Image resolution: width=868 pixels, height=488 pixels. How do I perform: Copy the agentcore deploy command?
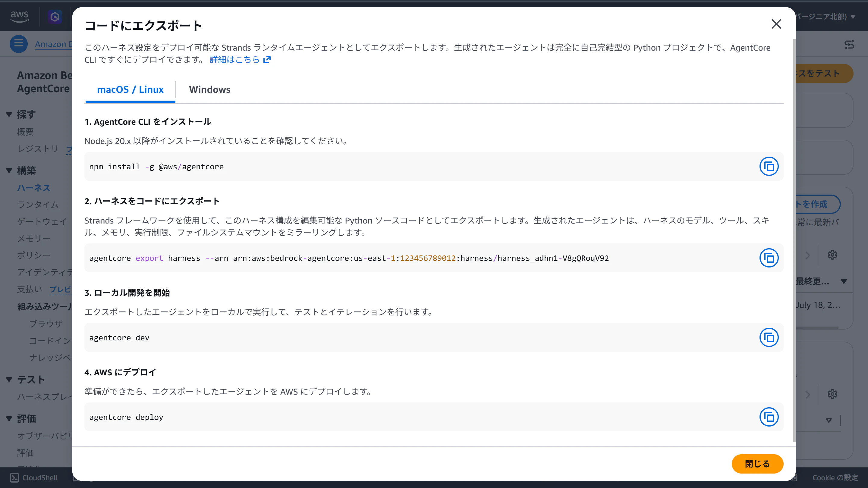(769, 417)
